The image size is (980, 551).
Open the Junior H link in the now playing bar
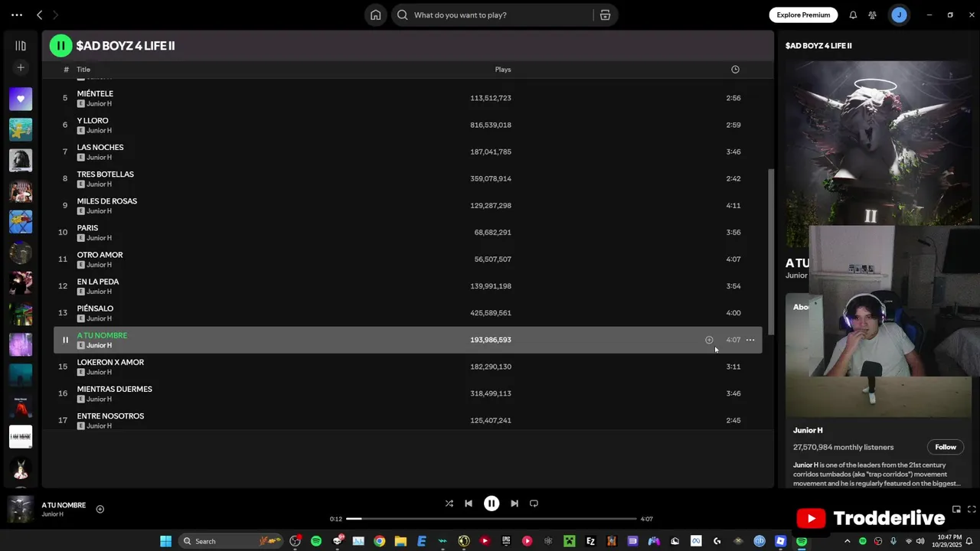pos(52,514)
